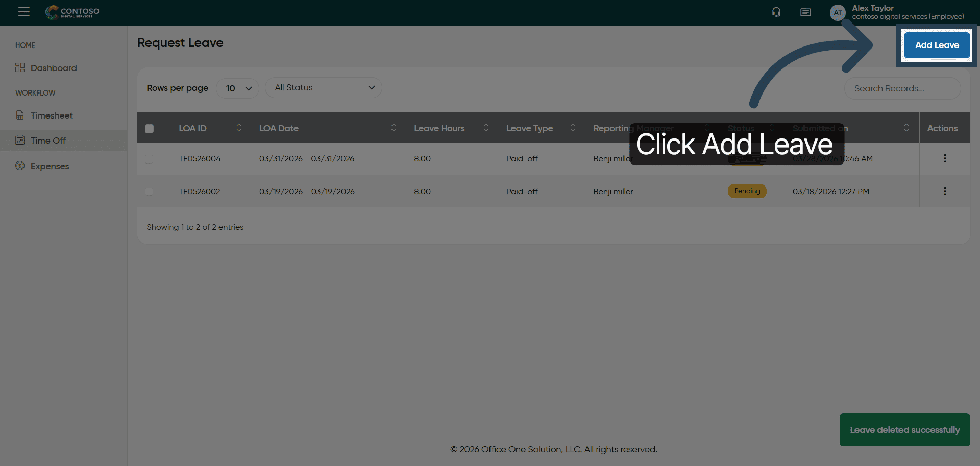Image resolution: width=980 pixels, height=466 pixels.
Task: Sort by LOA Date column
Action: (394, 128)
